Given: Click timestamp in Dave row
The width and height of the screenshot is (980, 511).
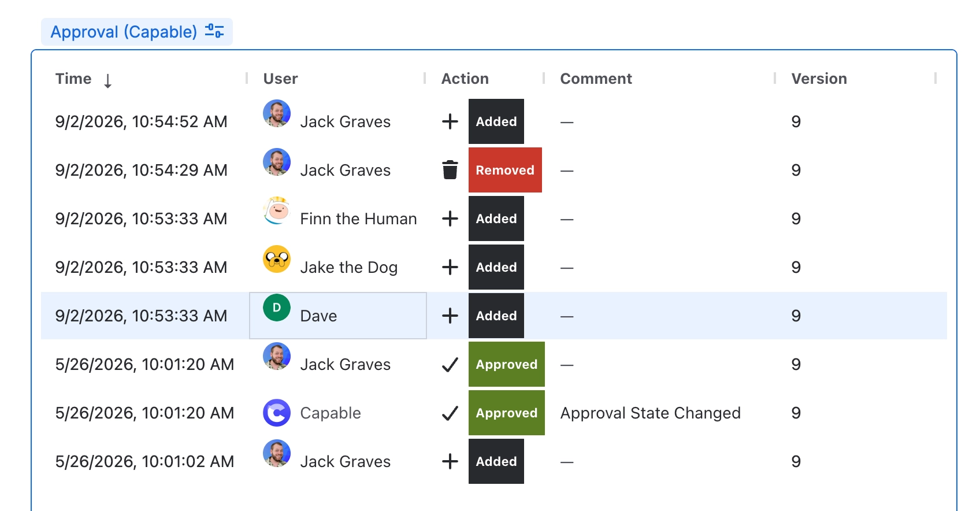Looking at the screenshot, I should point(141,316).
